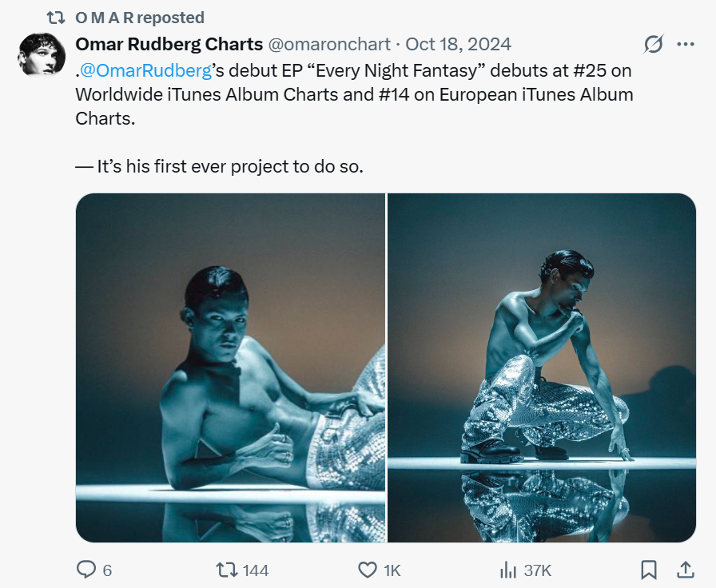Open the left photo of man lying down
Viewport: 716px width, 588px height.
[x=230, y=367]
